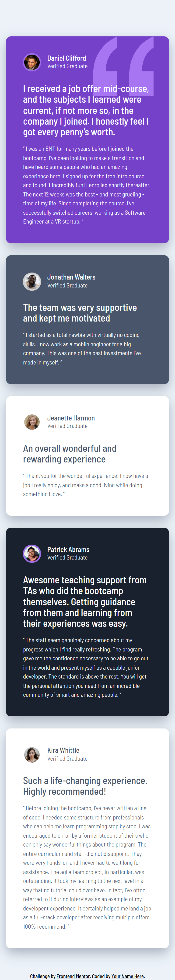Click Daniel Clifford's profile avatar
The height and width of the screenshot is (980, 175).
click(32, 62)
